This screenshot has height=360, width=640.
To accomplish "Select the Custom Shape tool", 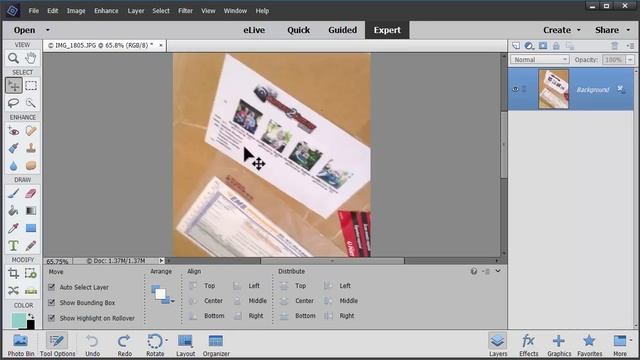I will click(31, 228).
